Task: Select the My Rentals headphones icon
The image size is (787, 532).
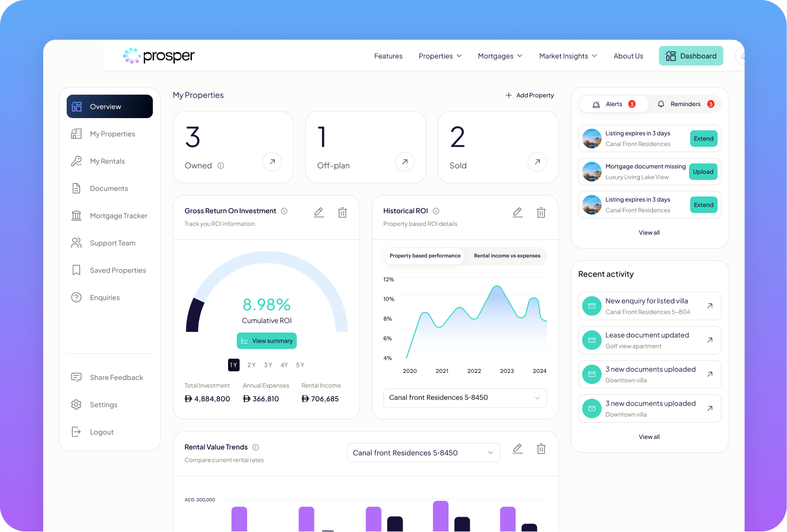Action: click(x=77, y=161)
